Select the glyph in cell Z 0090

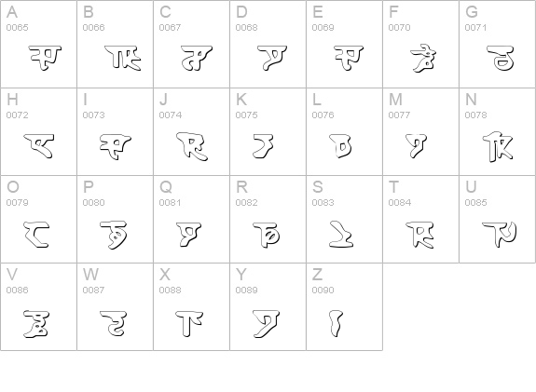point(336,323)
